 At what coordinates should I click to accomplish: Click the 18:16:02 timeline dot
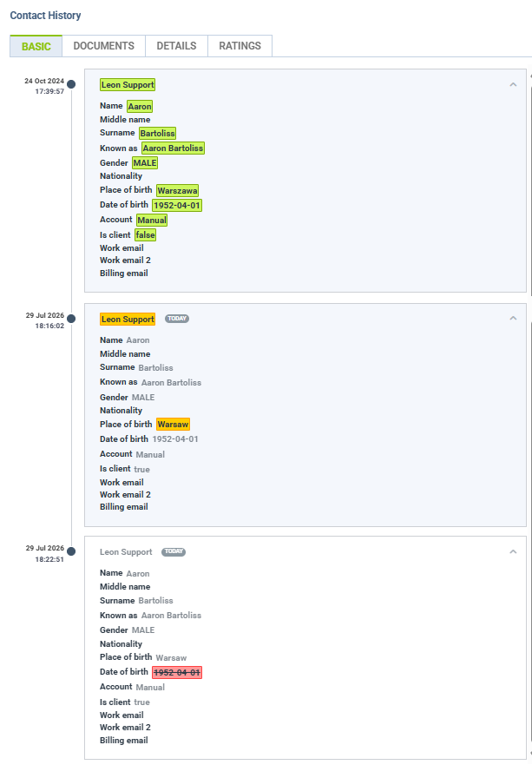coord(71,319)
